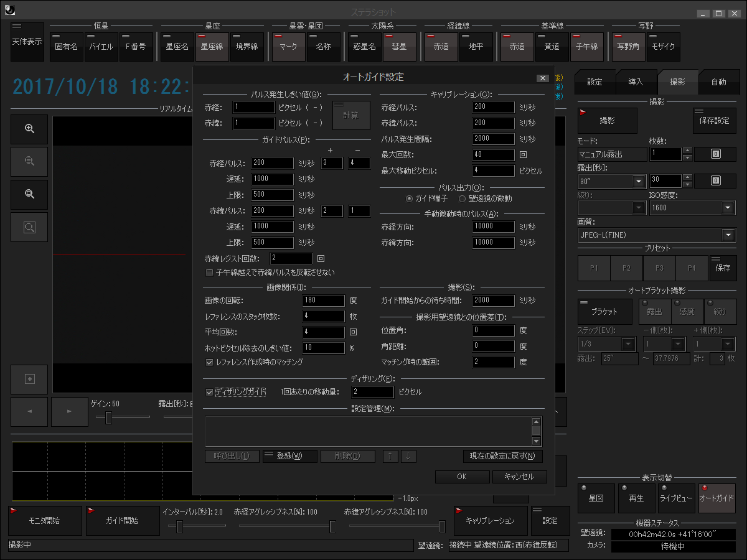
Task: Expand the ISO感度 1600 dropdown
Action: pos(728,208)
